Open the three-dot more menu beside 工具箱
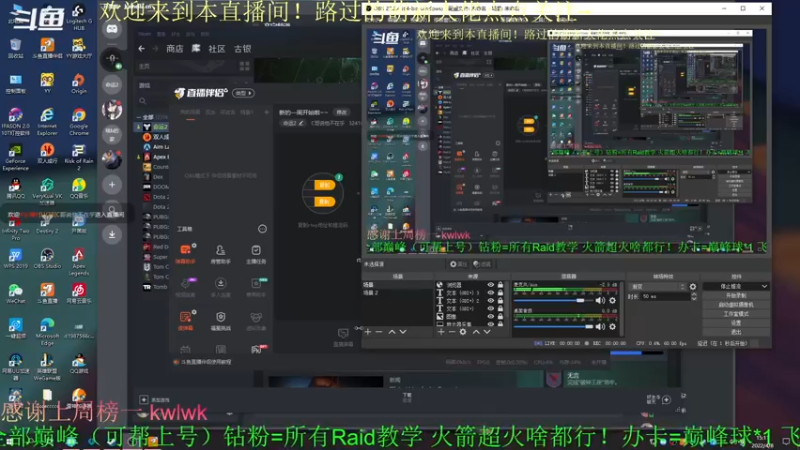 [x=262, y=229]
